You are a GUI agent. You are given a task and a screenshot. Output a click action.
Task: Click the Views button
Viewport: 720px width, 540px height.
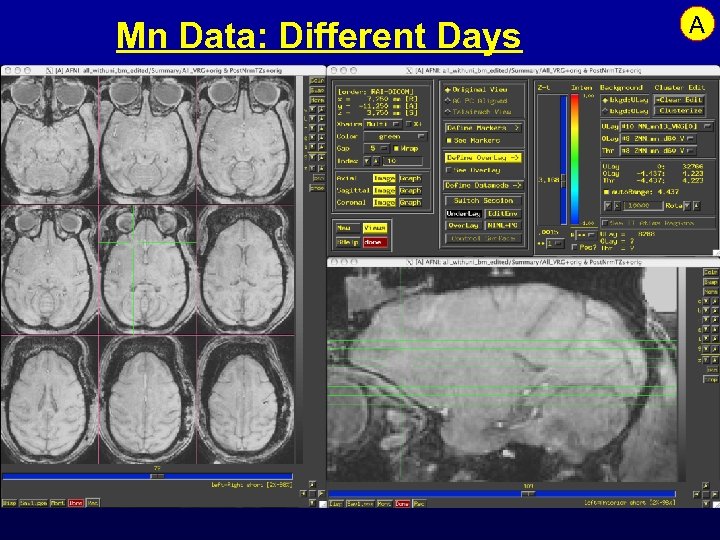coord(375,228)
